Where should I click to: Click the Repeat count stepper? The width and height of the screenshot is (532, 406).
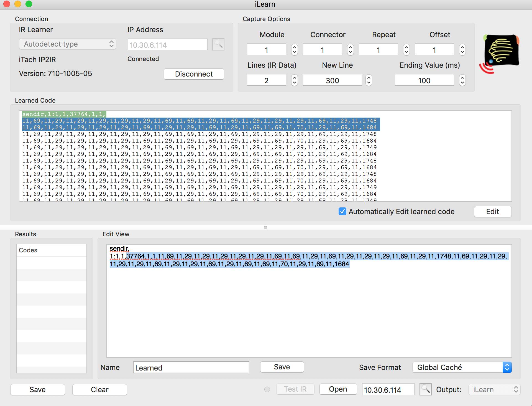click(x=406, y=50)
